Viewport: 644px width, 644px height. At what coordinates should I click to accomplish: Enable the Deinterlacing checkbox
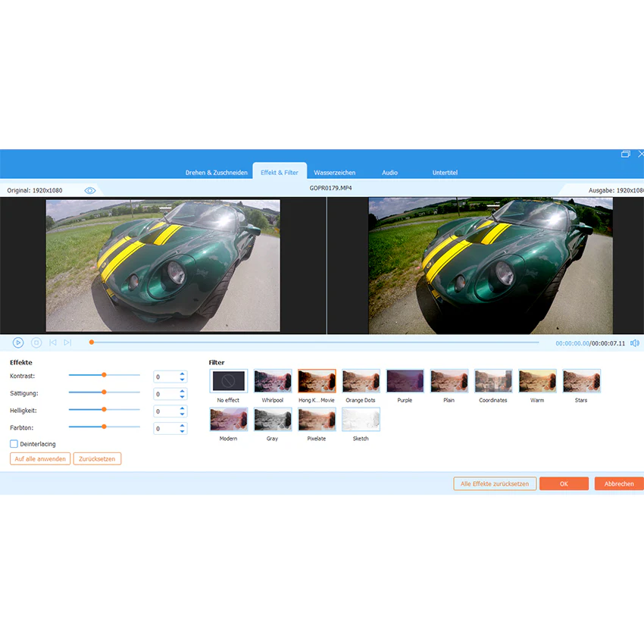[x=14, y=444]
